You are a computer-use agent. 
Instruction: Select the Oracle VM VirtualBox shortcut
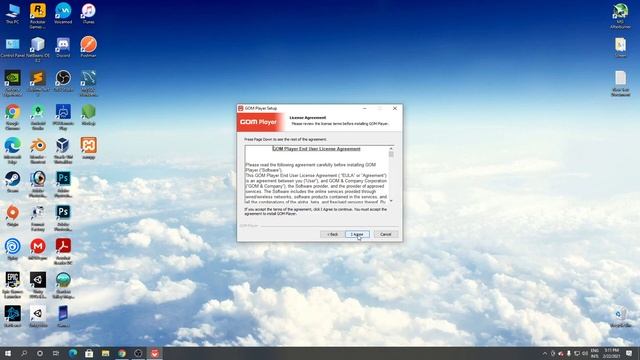coord(63,151)
